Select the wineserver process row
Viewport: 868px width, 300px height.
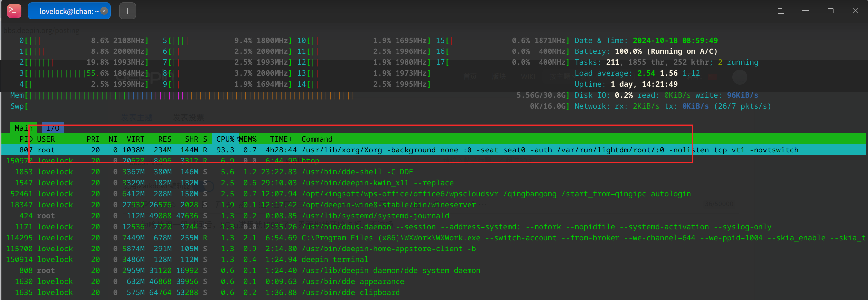click(x=434, y=205)
